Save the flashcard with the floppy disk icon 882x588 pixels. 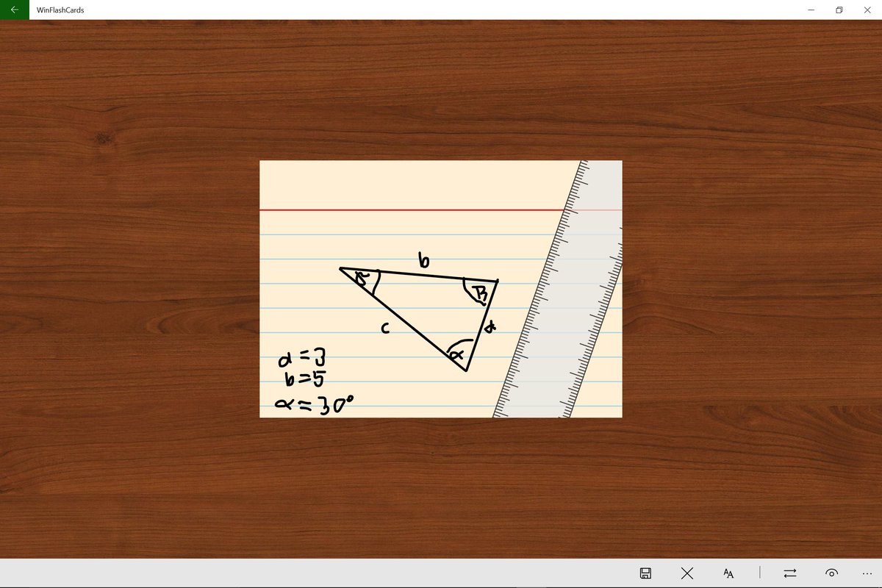(645, 573)
